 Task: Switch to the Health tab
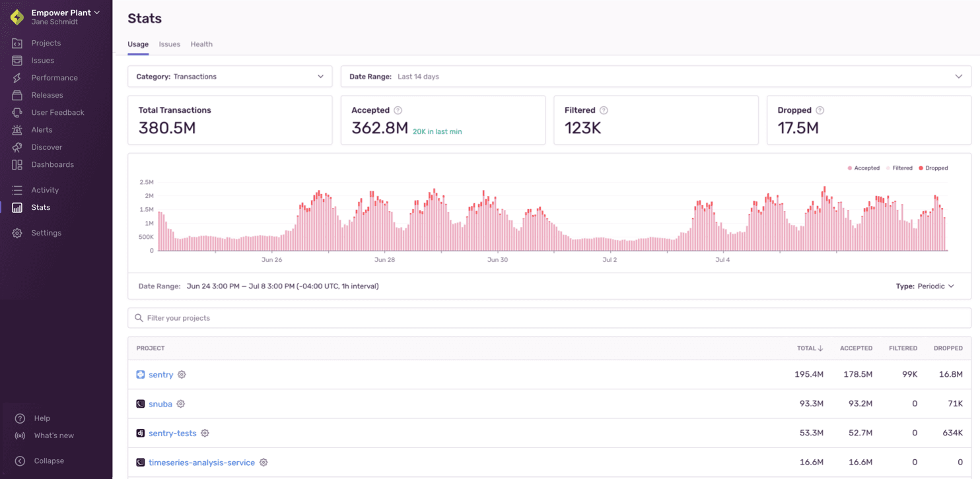pos(201,44)
